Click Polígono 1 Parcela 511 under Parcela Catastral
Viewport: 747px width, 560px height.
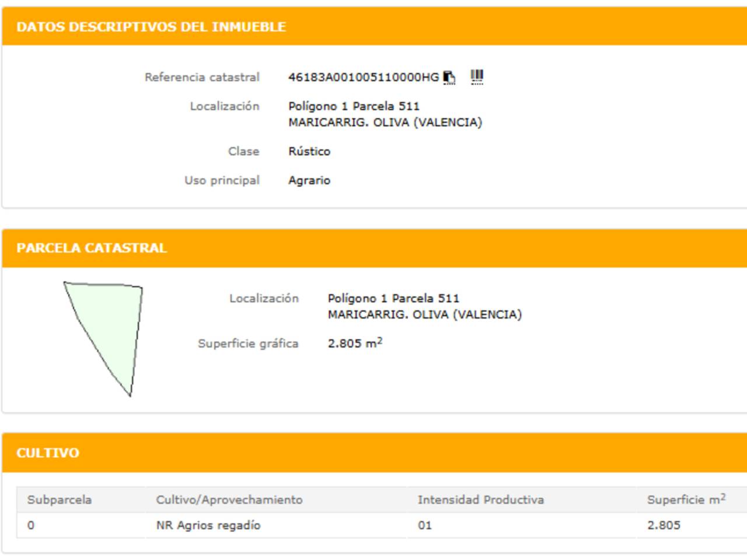point(393,298)
